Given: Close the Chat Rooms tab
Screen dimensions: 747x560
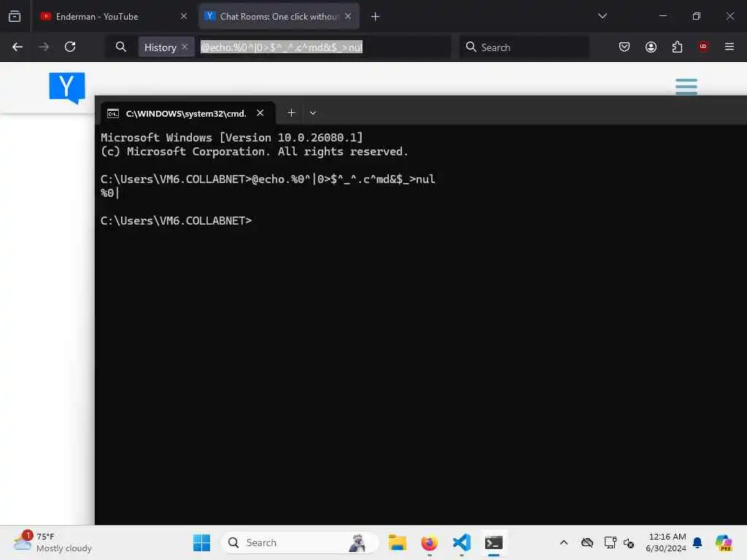Looking at the screenshot, I should tap(348, 16).
